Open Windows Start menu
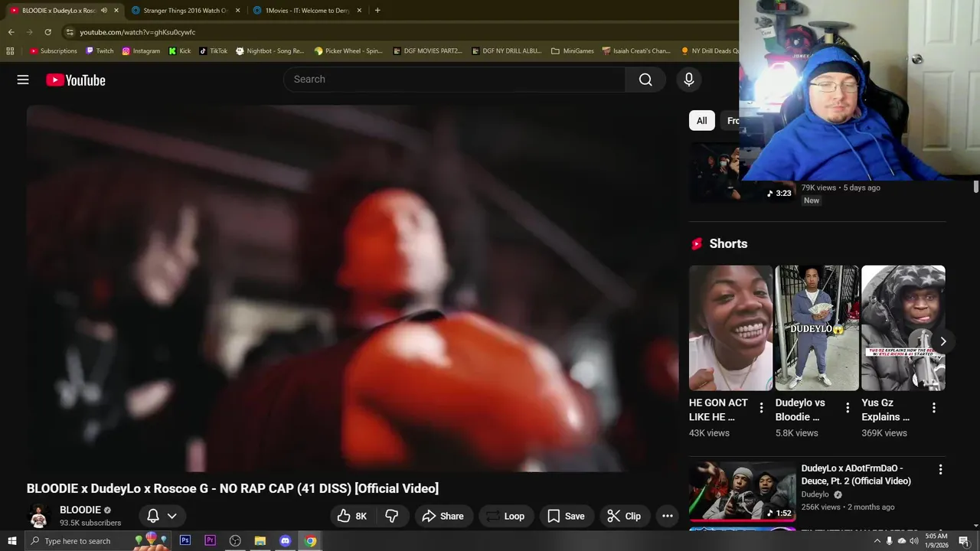Viewport: 980px width, 551px height. click(x=11, y=541)
